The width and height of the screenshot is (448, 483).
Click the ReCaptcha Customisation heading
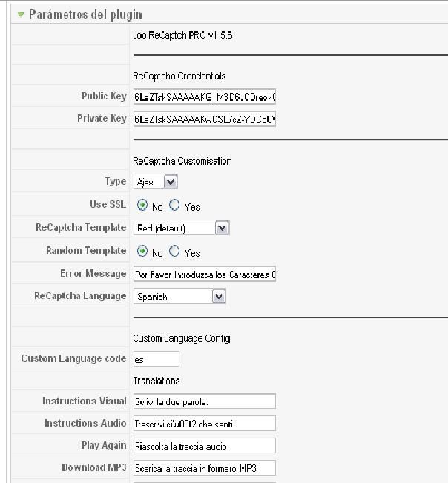point(182,161)
